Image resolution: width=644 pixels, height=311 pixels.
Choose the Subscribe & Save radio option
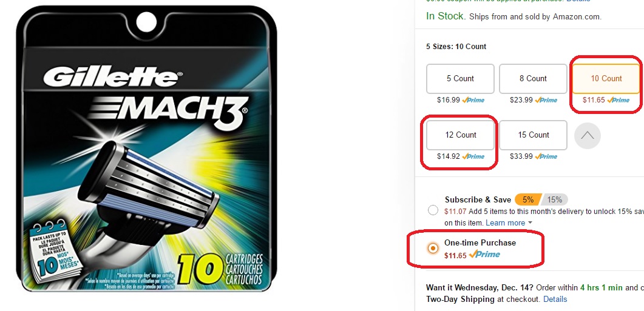click(x=433, y=210)
